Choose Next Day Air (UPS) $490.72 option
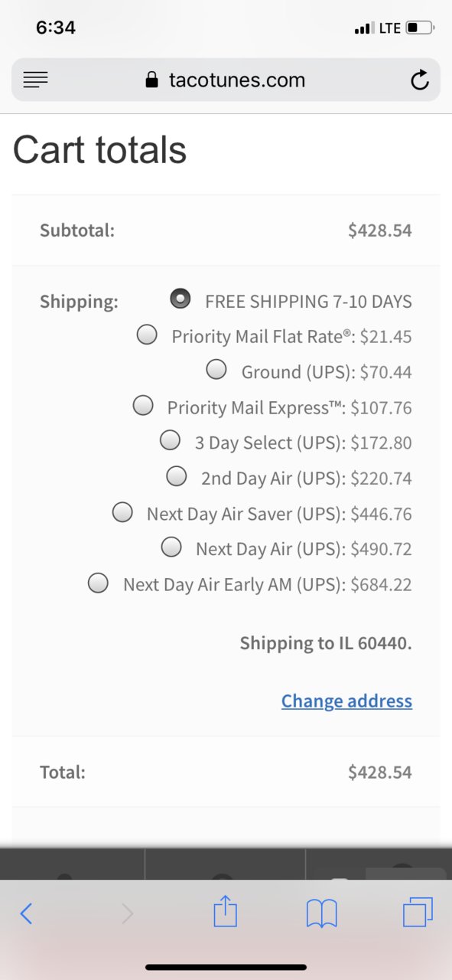Screen dimensions: 452x980 [171, 547]
